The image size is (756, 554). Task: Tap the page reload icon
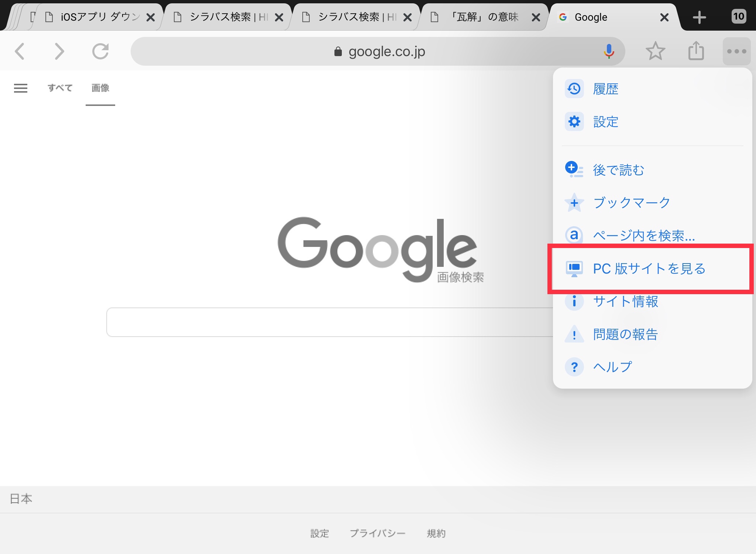(100, 51)
